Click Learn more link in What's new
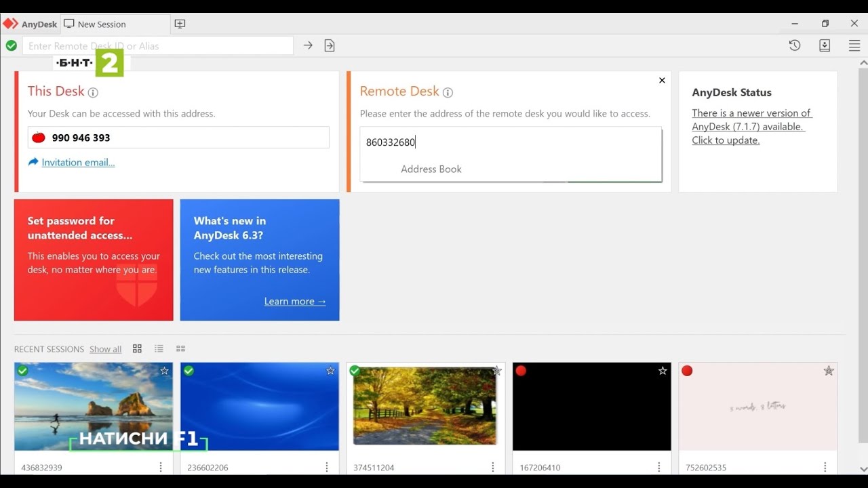Viewport: 868px width, 488px height. pos(295,302)
